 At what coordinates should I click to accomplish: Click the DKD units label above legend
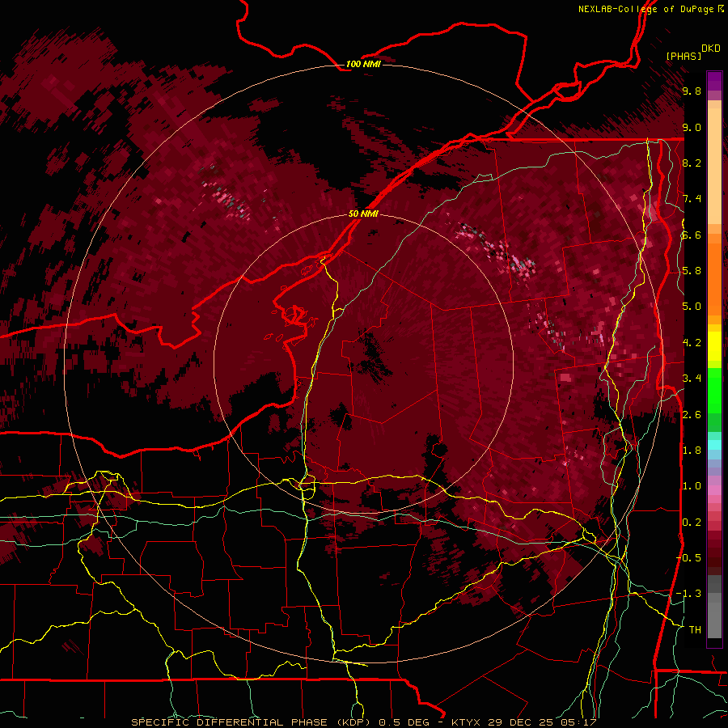click(711, 49)
